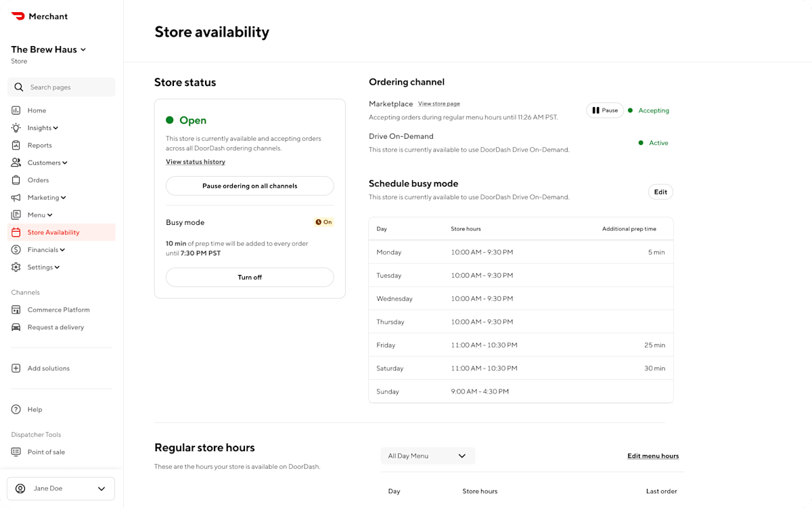Open the All Day Menu dropdown

tap(428, 456)
